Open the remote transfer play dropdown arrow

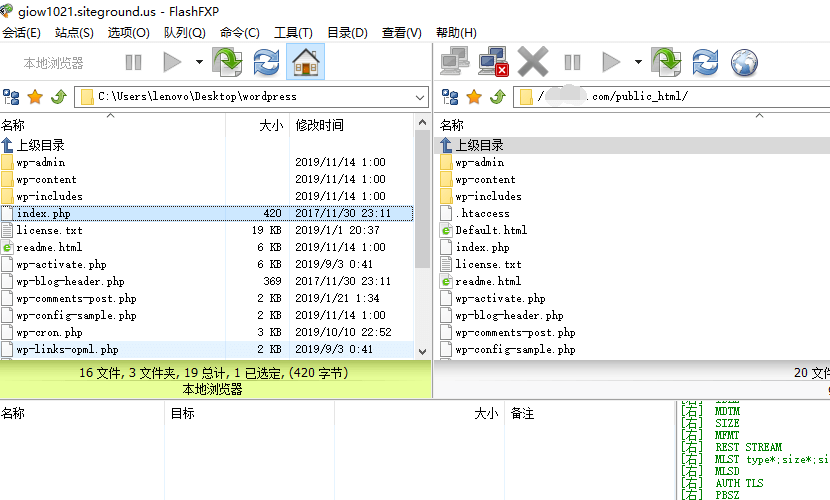pos(638,62)
